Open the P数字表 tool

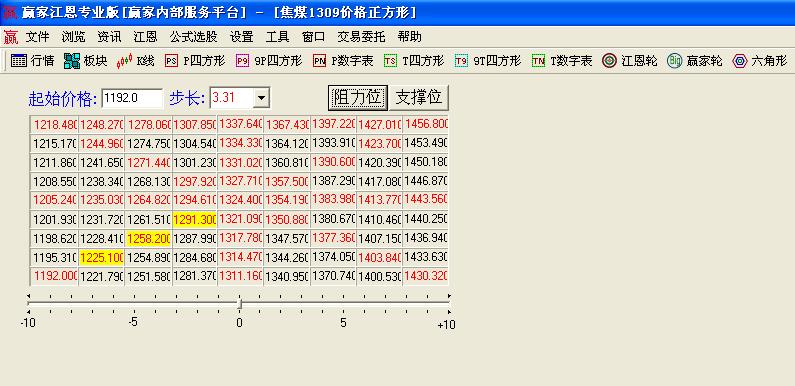point(343,61)
